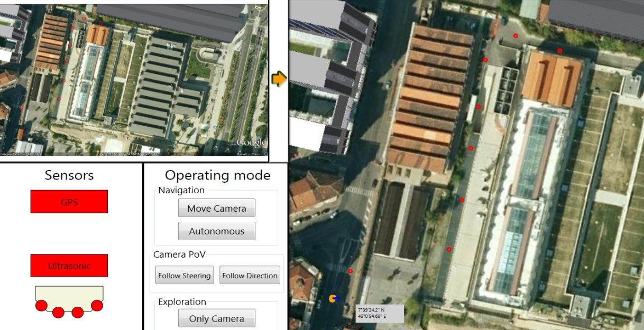Select the yellow robot marker on the map
This screenshot has height=330, width=644.
(x=333, y=298)
